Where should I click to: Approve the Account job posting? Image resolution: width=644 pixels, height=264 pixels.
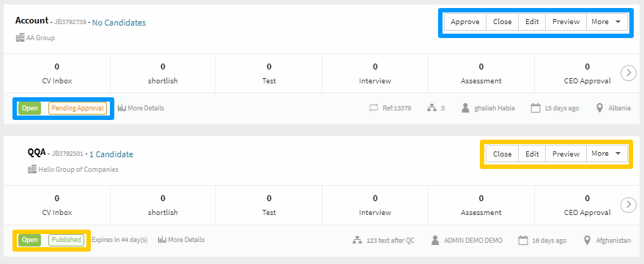(465, 22)
